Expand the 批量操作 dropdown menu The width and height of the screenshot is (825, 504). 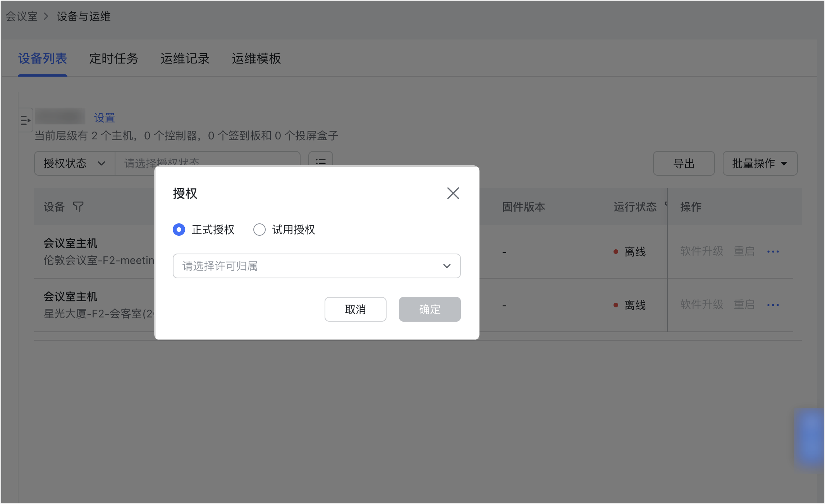coord(760,163)
